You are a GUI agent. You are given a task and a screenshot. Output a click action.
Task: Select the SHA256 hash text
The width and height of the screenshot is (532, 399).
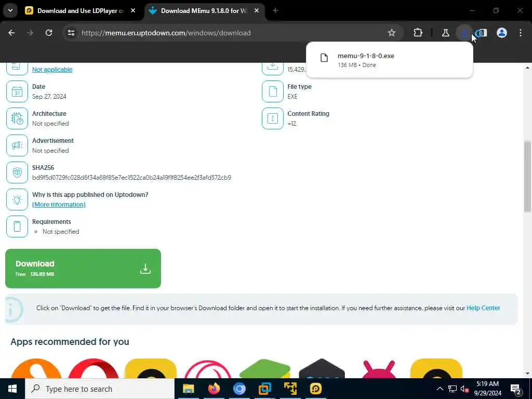(131, 178)
